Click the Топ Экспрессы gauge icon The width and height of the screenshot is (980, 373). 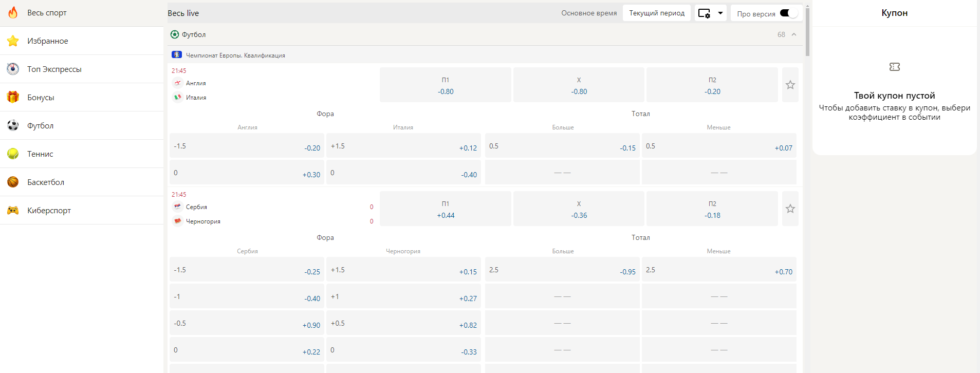13,69
